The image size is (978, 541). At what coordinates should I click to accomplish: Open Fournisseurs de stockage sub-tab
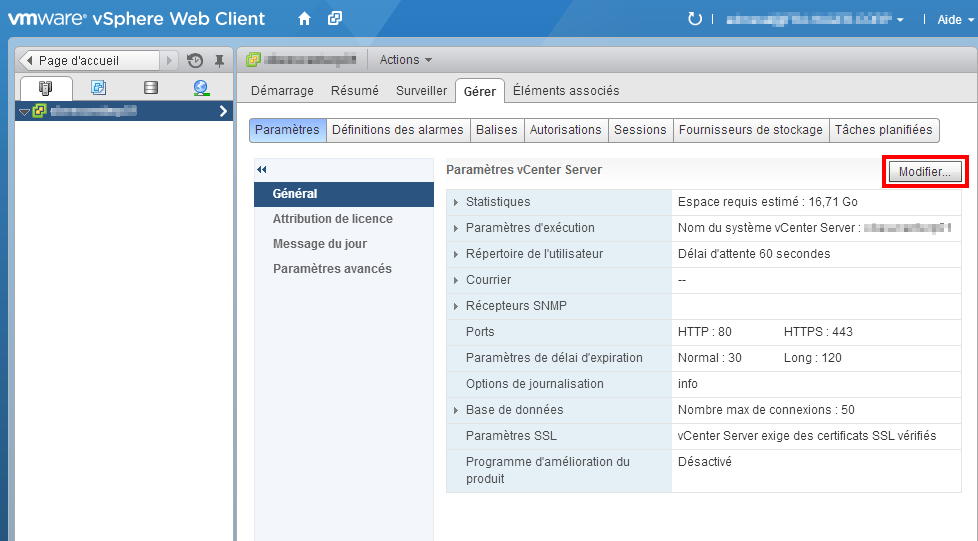[x=751, y=130]
